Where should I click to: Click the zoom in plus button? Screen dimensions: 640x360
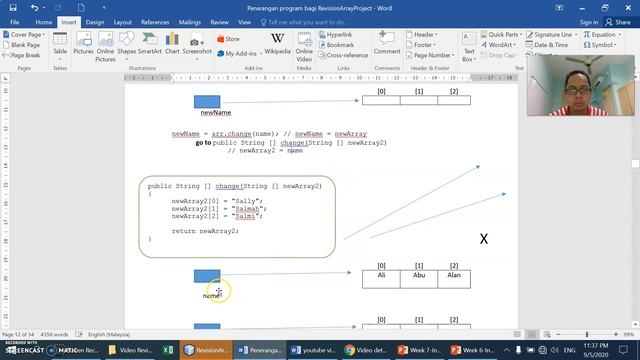pyautogui.click(x=616, y=335)
